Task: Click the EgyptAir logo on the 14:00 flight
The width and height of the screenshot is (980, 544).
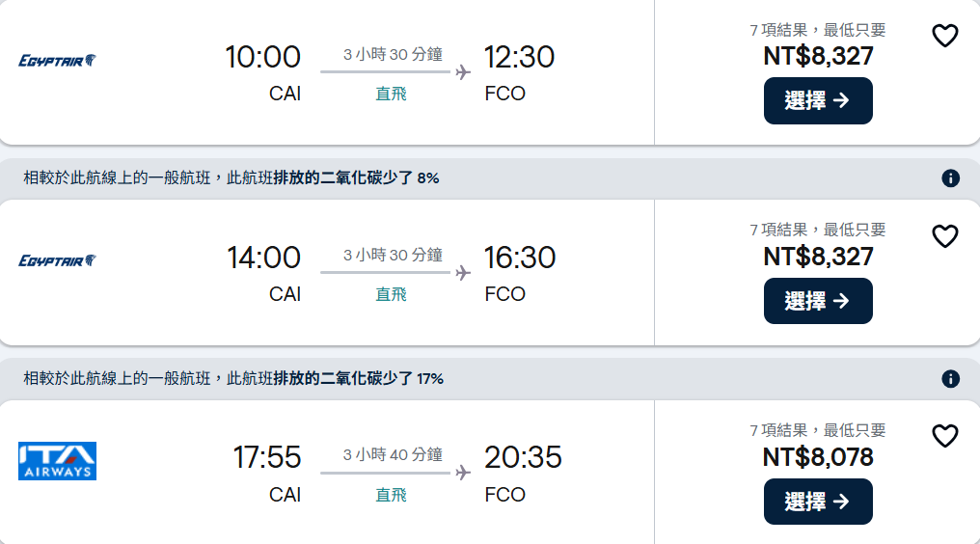Action: 58,260
